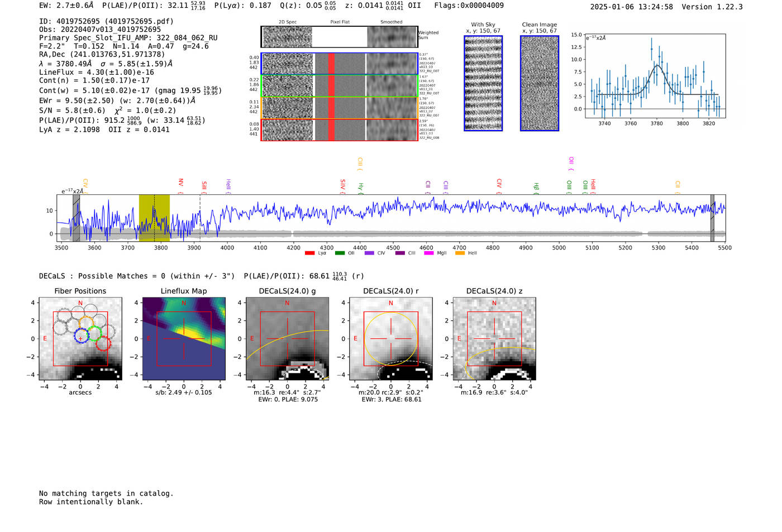The height and width of the screenshot is (532, 782).
Task: Click the Flags:0x00004009 header text
Action: 469,6
